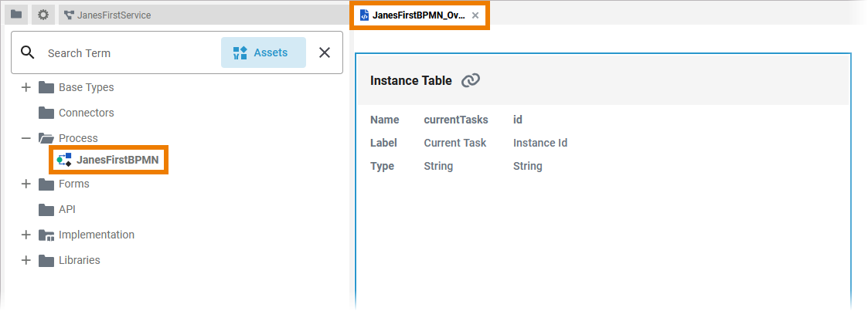This screenshot has width=868, height=311.
Task: Collapse the Process folder
Action: coord(26,138)
